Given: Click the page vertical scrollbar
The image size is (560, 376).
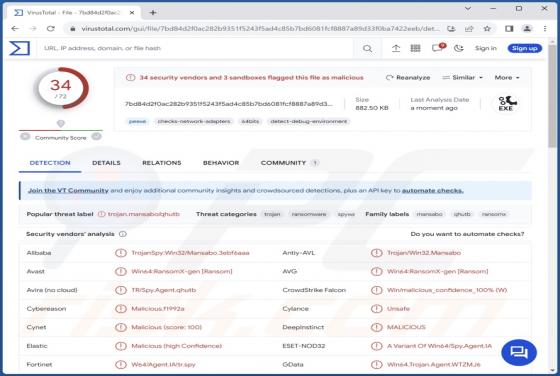Looking at the screenshot, I should [552, 96].
